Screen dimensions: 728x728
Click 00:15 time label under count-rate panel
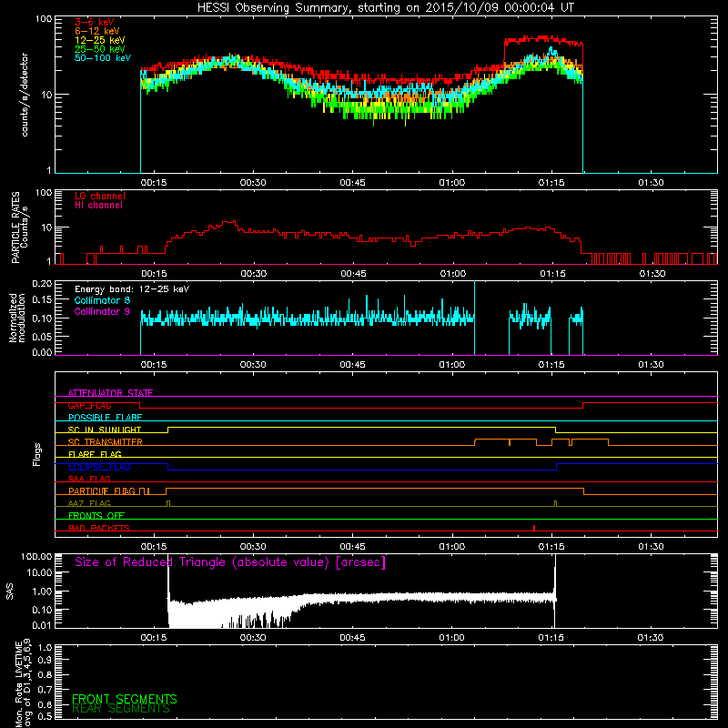[x=153, y=183]
